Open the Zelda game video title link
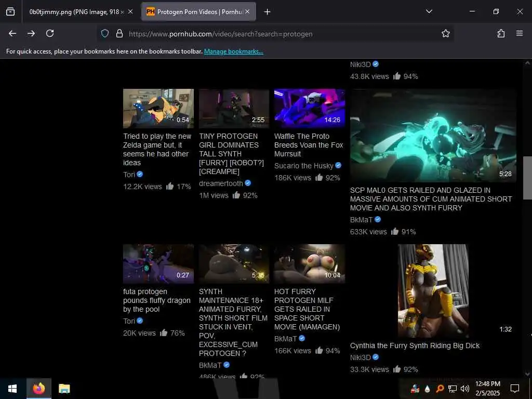 [x=157, y=149]
